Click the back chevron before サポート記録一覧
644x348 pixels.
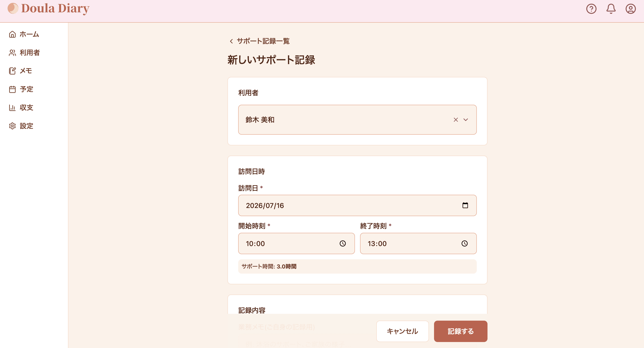tap(231, 41)
